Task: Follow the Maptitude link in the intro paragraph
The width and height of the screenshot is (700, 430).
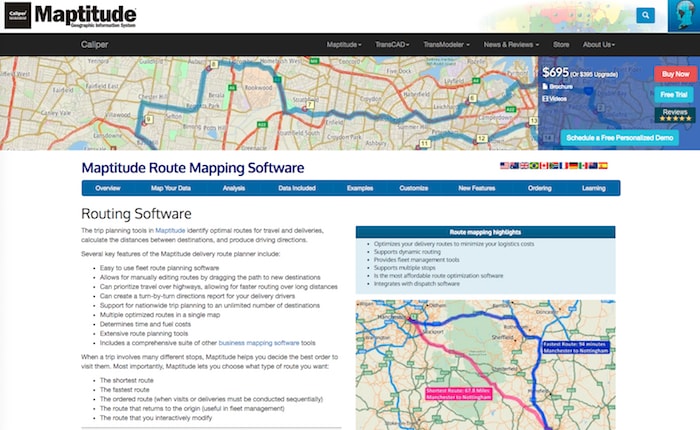Action: (x=170, y=230)
